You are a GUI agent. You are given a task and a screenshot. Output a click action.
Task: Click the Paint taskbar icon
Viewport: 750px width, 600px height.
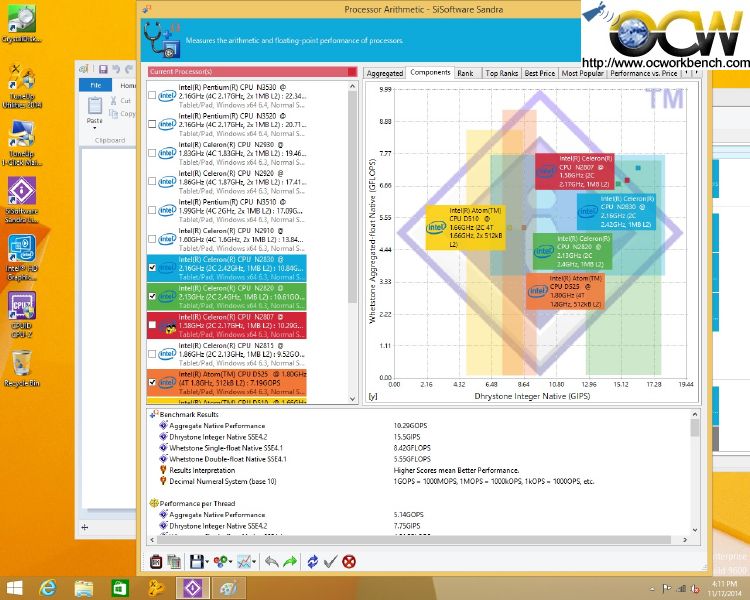tap(229, 588)
